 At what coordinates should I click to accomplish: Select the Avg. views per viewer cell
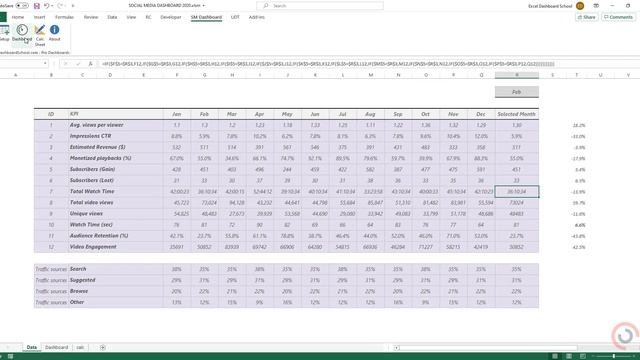click(116, 125)
